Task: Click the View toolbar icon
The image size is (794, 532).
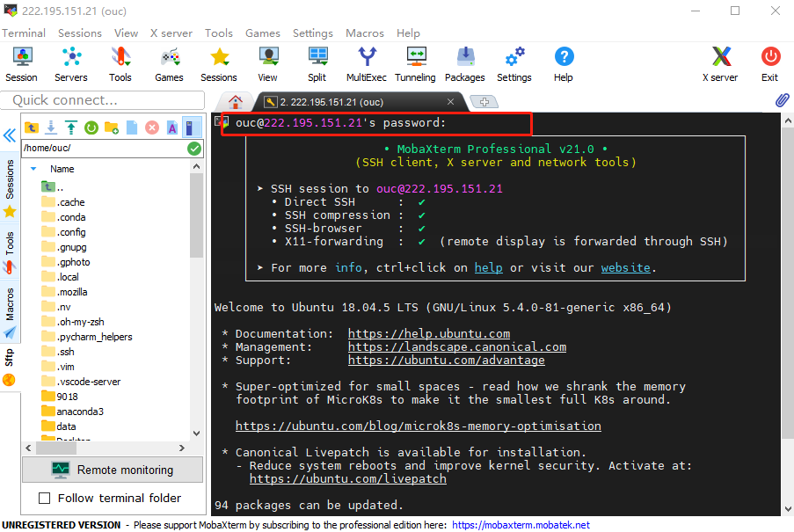Action: (x=268, y=64)
